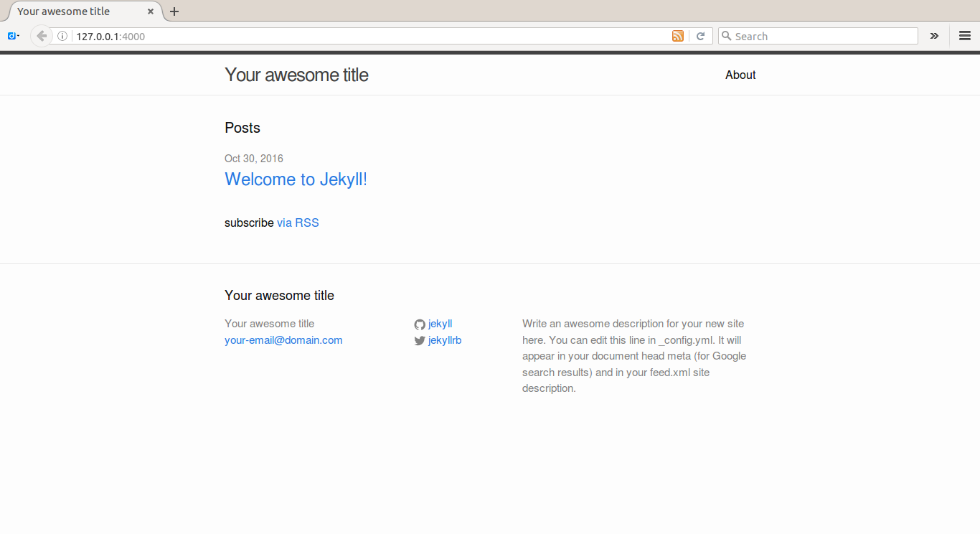Subscribe using the "via RSS" link
Screen dimensions: 980x534
[298, 223]
